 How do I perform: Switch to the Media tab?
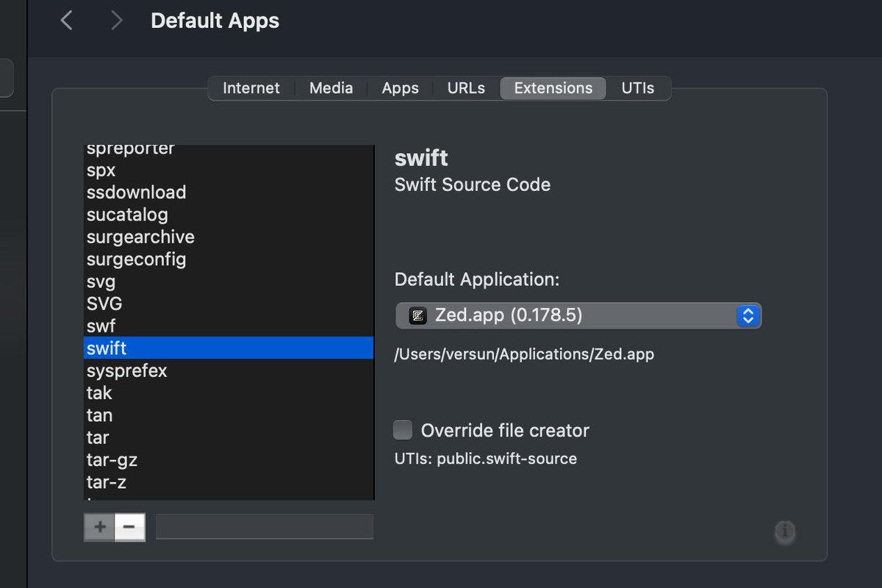click(331, 88)
